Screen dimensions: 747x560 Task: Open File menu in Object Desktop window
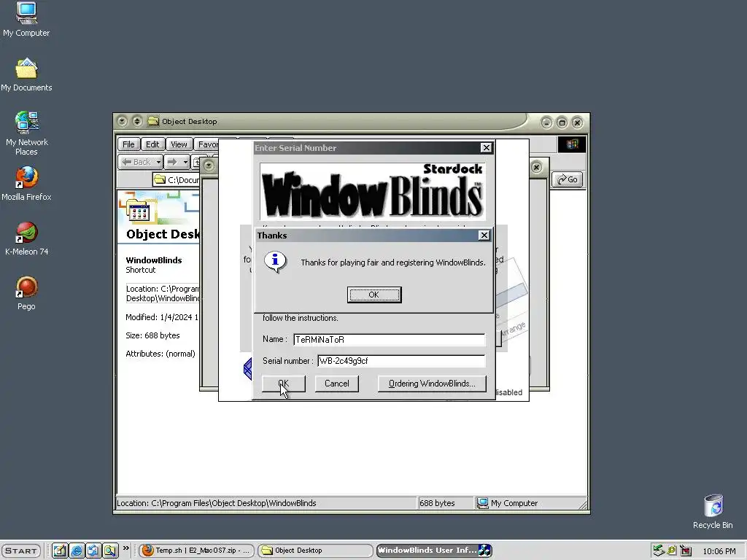click(x=128, y=144)
